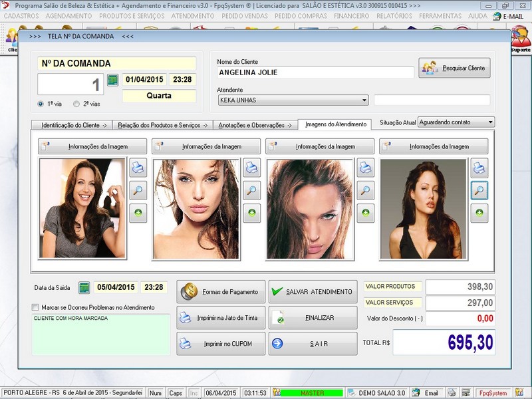Check Marcar se Ocorreu Problemas no Atendimento
Image resolution: width=532 pixels, height=399 pixels.
35,307
